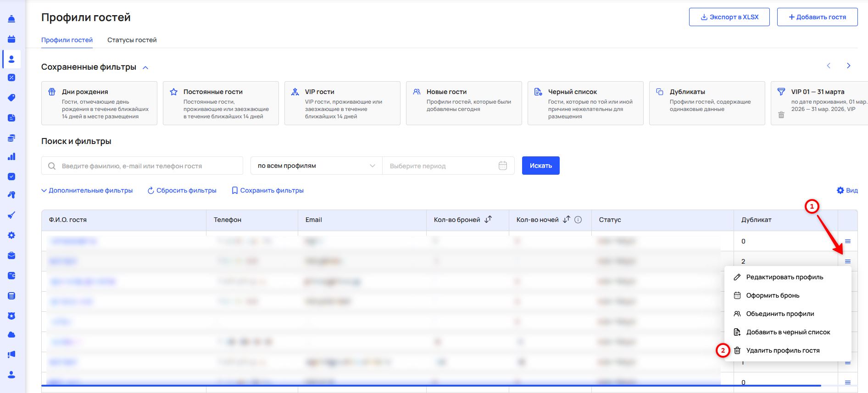Click the bar chart reports sidebar icon
The height and width of the screenshot is (393, 868).
click(11, 157)
